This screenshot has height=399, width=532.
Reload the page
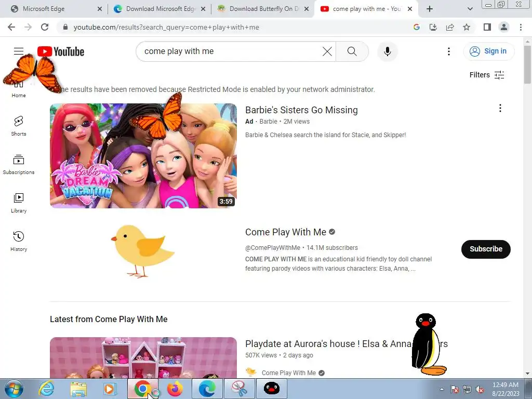45,27
